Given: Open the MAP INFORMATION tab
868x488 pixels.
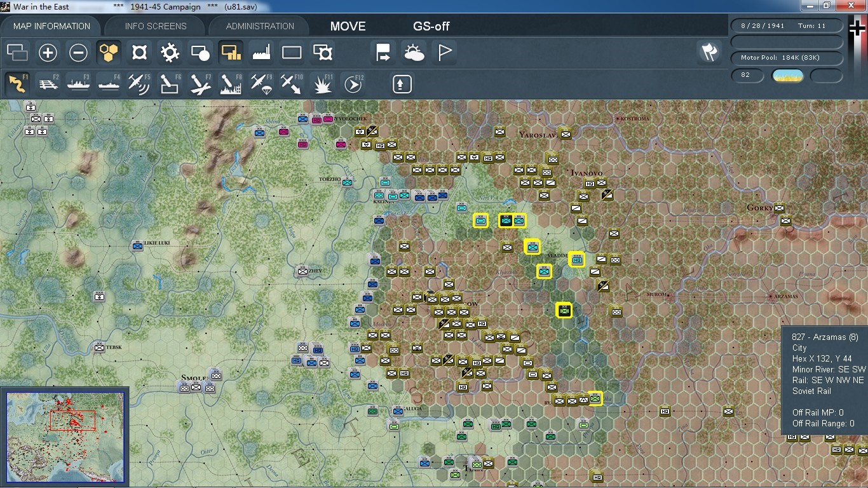Looking at the screenshot, I should (51, 26).
